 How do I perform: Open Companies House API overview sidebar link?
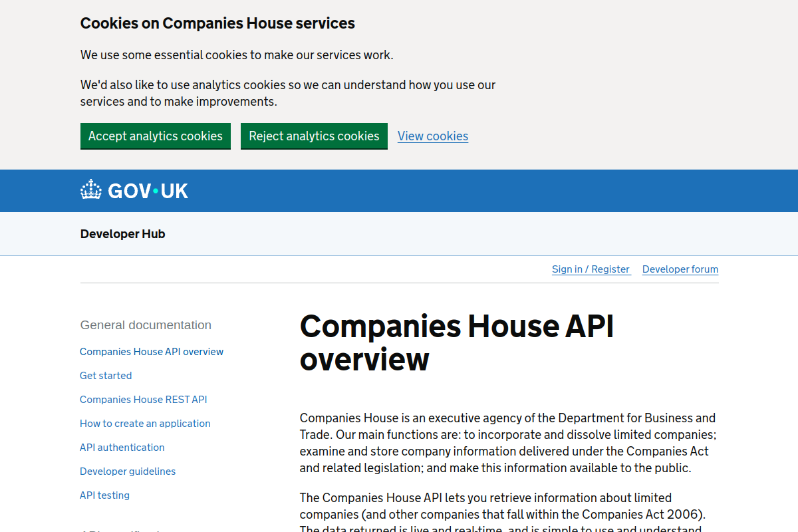(152, 352)
